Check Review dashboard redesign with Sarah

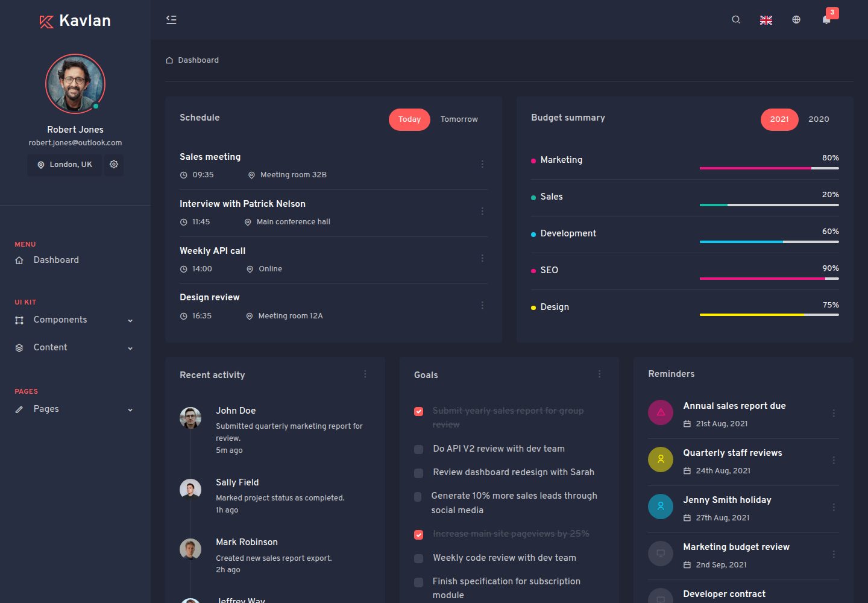[418, 473]
